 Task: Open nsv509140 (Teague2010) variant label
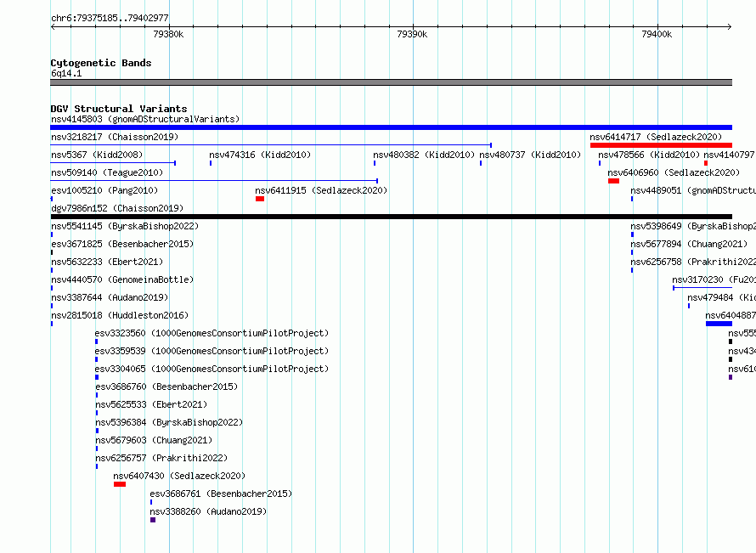(x=107, y=172)
